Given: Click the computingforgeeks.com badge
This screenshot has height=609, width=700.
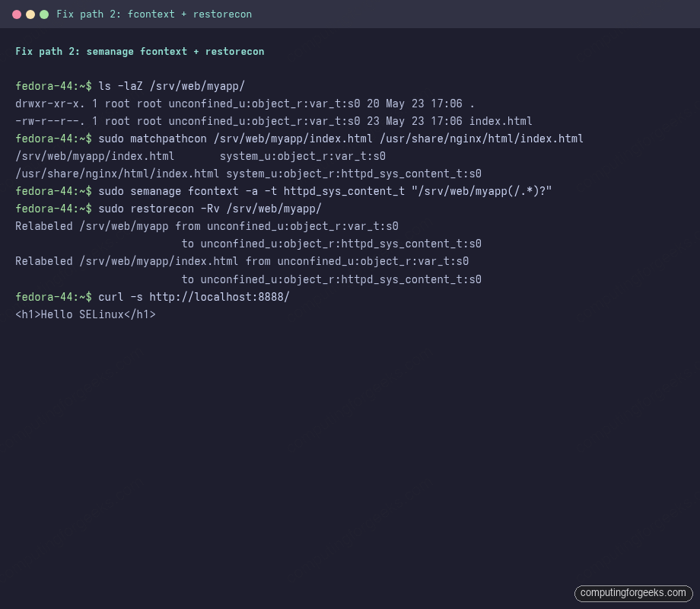Looking at the screenshot, I should point(634,593).
